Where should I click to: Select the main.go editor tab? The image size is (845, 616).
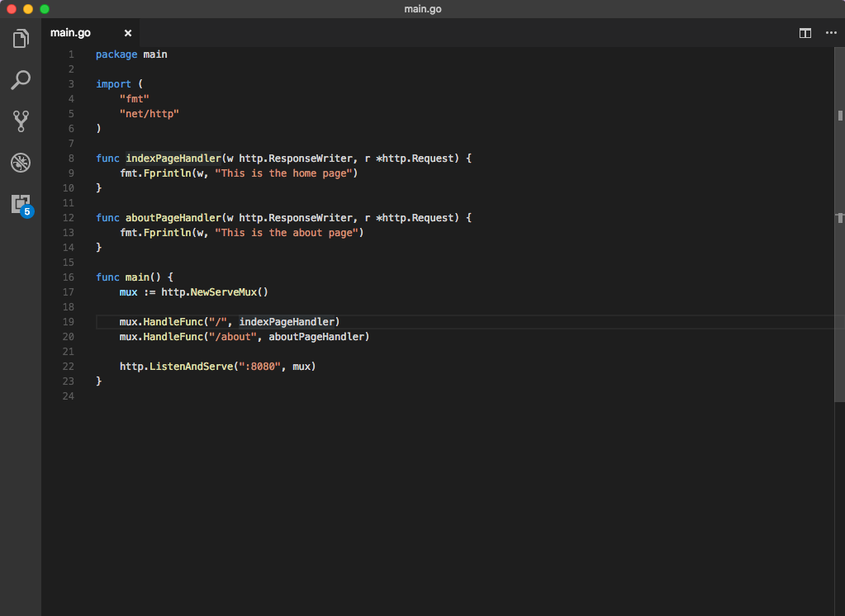70,33
